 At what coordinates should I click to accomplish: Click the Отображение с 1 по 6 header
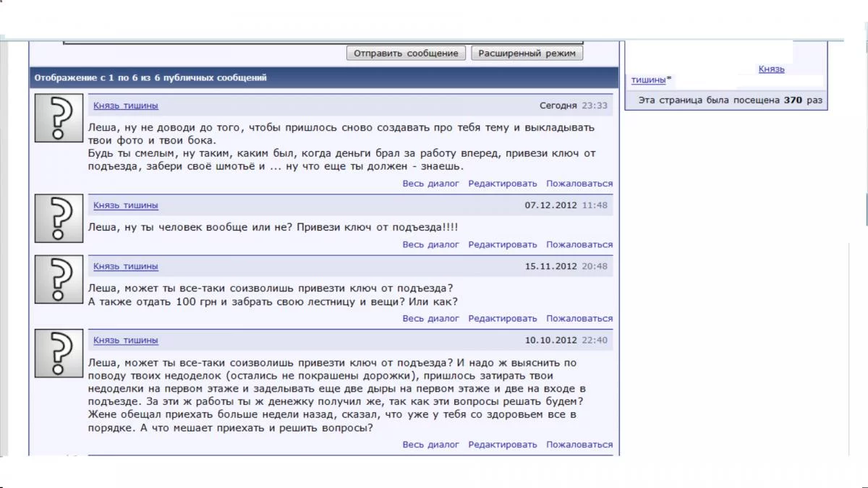[x=150, y=77]
